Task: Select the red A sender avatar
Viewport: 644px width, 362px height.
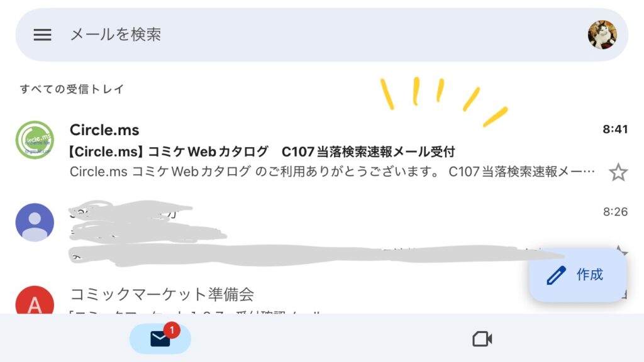Action: [x=35, y=300]
